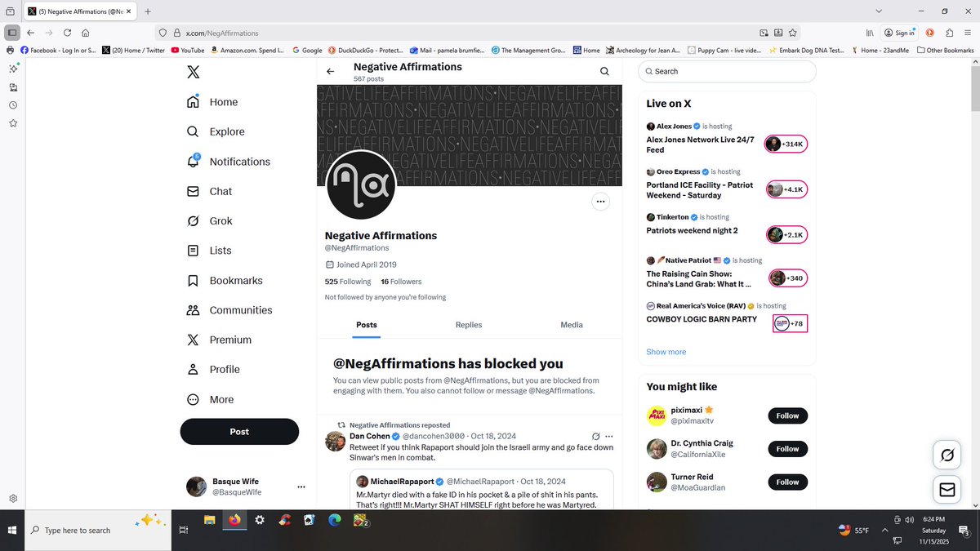The width and height of the screenshot is (980, 551).
Task: Click the date and time clock
Action: 933,530
